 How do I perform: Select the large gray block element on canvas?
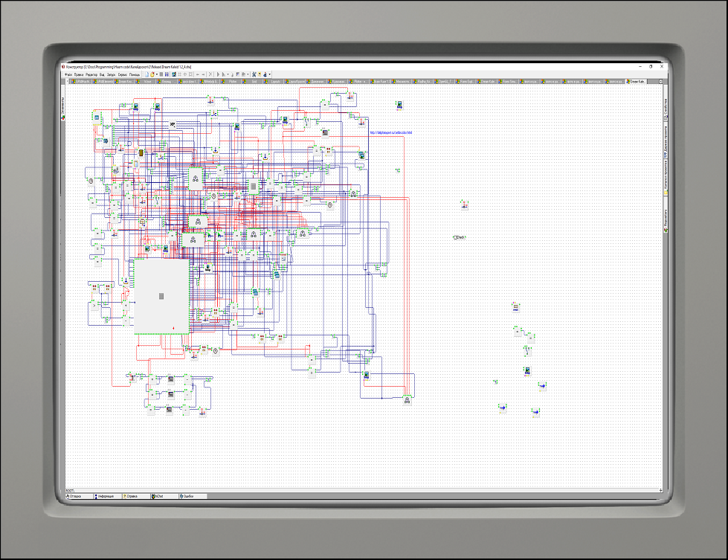[160, 296]
